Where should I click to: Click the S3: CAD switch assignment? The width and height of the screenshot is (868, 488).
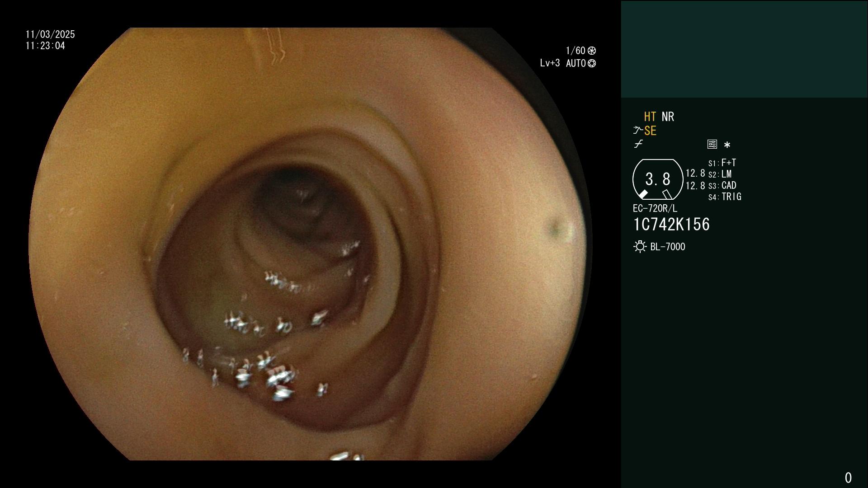tap(722, 185)
